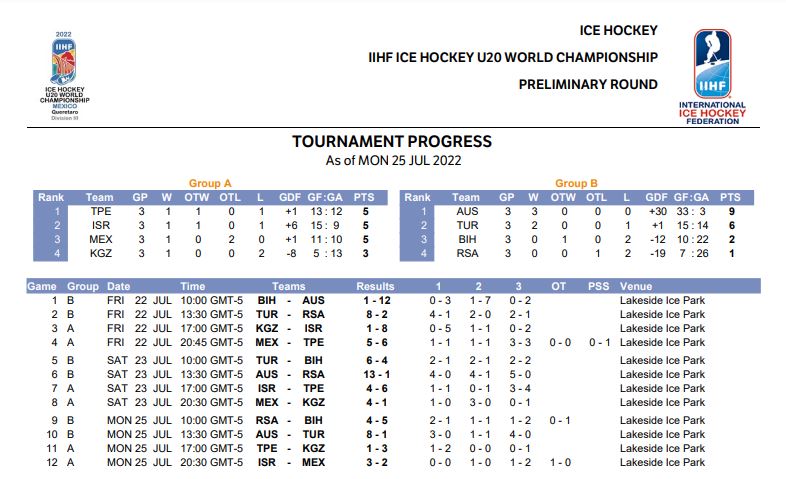Viewport: 786px width, 479px height.
Task: Click the As of MON 25 JUL 2022 date line
Action: [392, 161]
